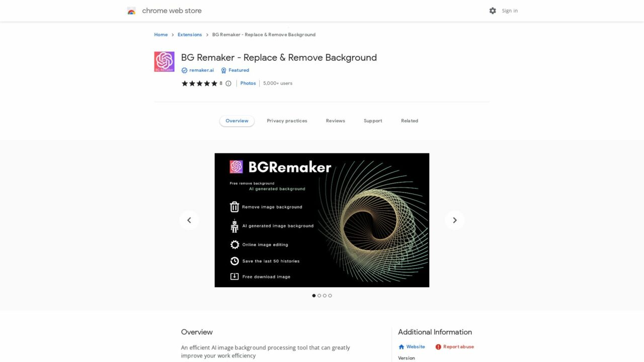Viewport: 644px width, 362px height.
Task: Open the settings gear menu
Action: click(493, 10)
